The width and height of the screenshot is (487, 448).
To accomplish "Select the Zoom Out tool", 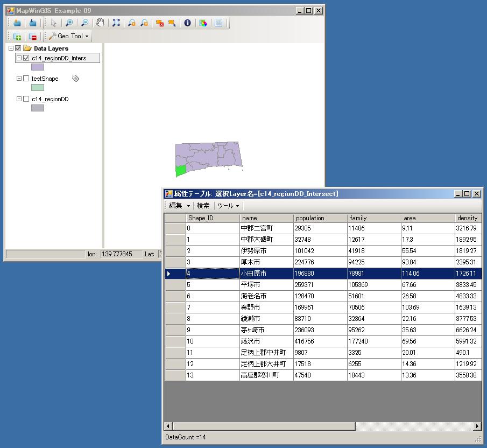I will [84, 23].
